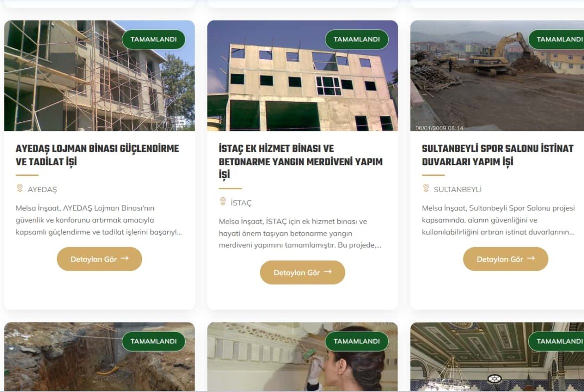This screenshot has width=584, height=392.
Task: Open details of the AYEDAŞ Lojman Binası project
Action: 99,259
